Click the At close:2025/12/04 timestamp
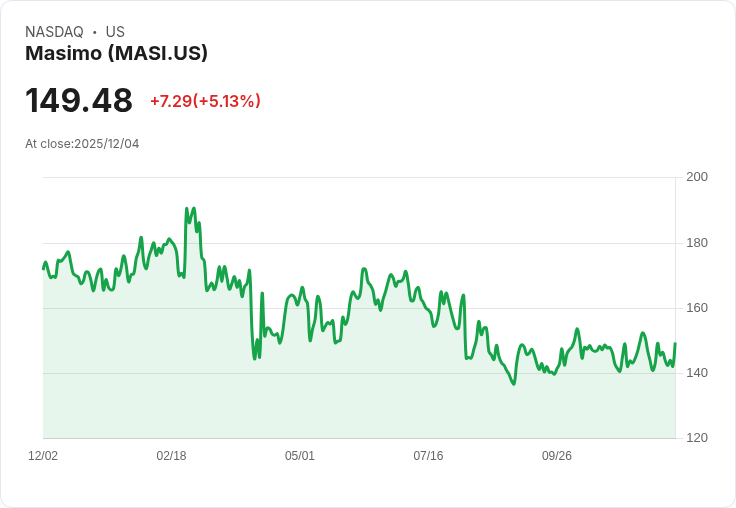 point(82,144)
